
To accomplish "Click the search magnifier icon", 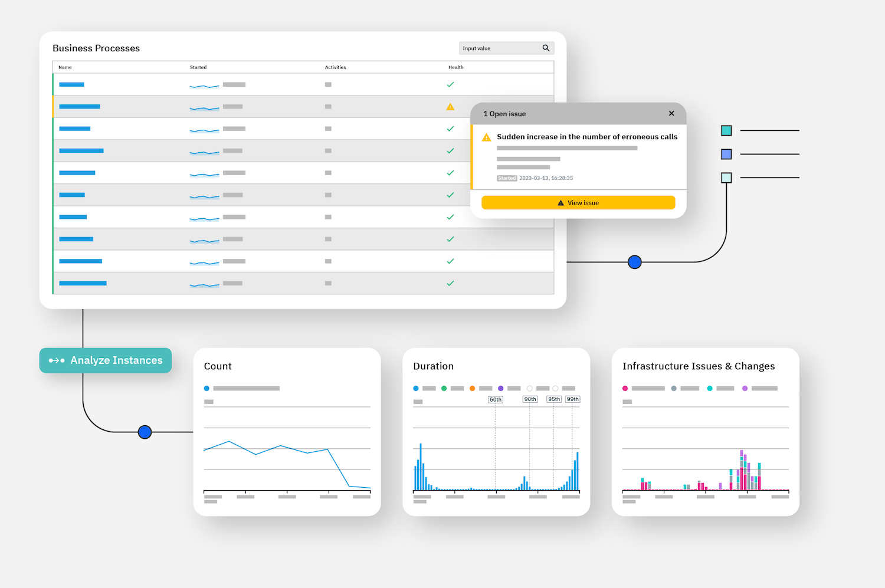I will tap(546, 48).
